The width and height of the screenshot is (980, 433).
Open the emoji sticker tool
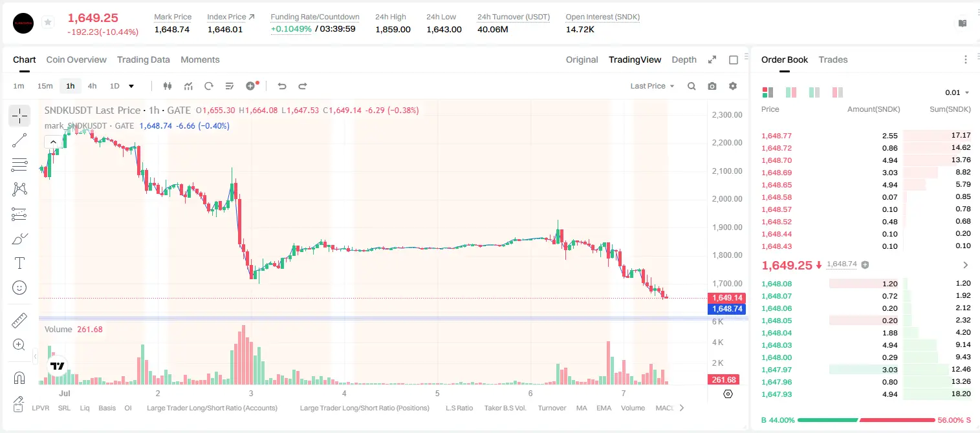pos(19,288)
